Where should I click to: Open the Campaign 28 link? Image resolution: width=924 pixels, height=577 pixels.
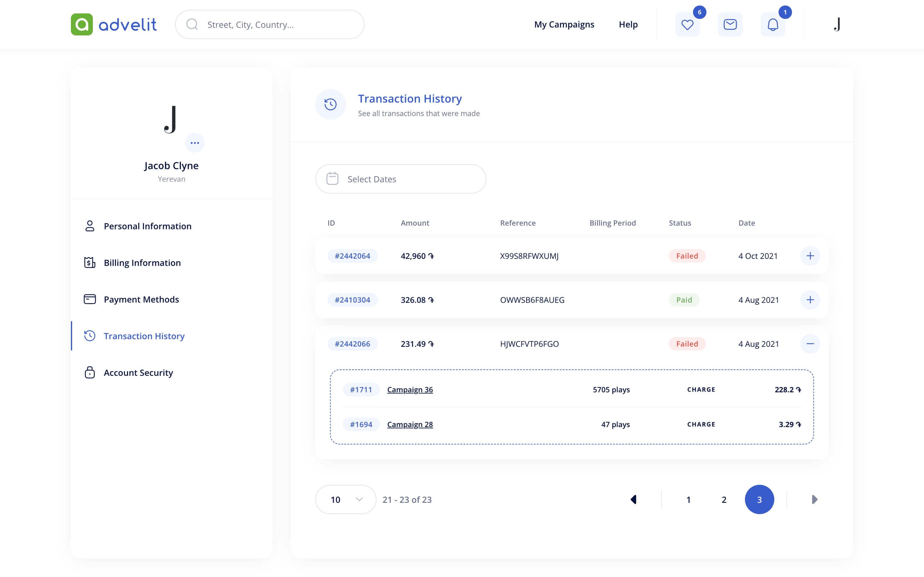tap(410, 424)
